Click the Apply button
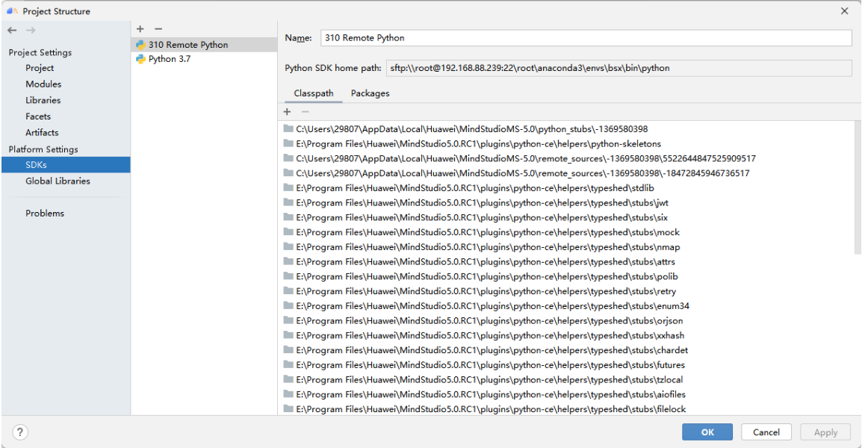The height and width of the screenshot is (448, 868). pos(825,432)
